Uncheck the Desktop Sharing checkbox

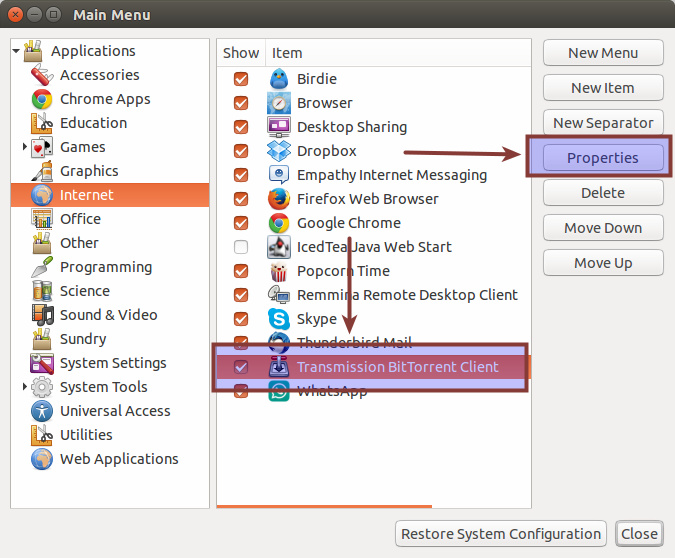click(241, 127)
